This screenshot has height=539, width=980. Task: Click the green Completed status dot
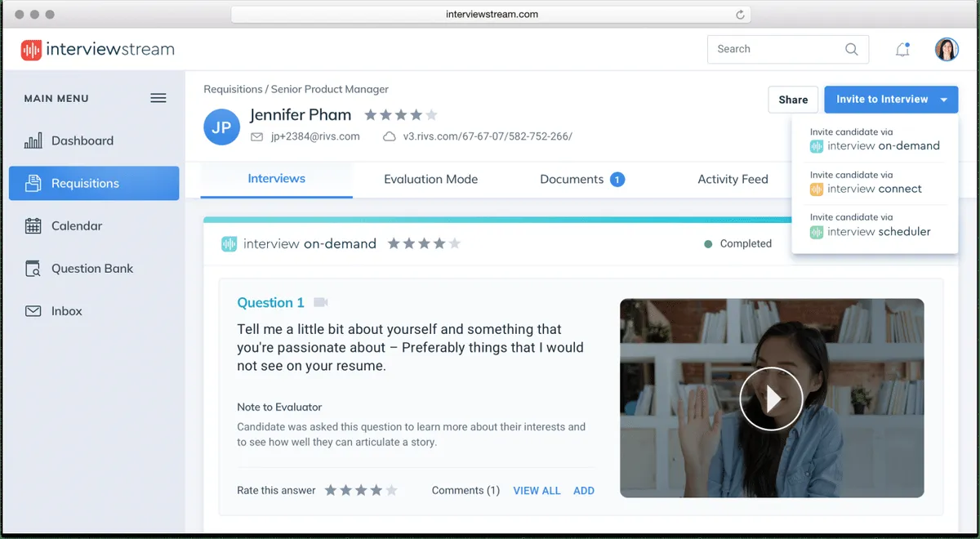[708, 243]
